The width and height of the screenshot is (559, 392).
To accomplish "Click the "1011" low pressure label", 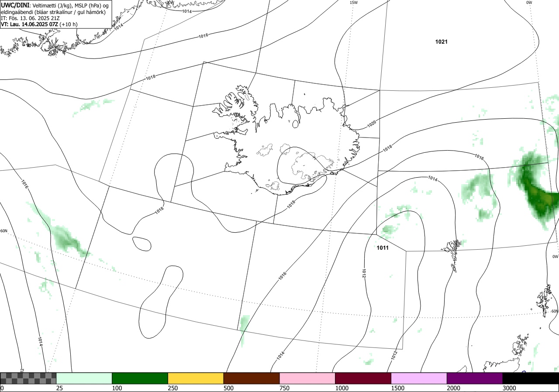I will coord(383,248).
